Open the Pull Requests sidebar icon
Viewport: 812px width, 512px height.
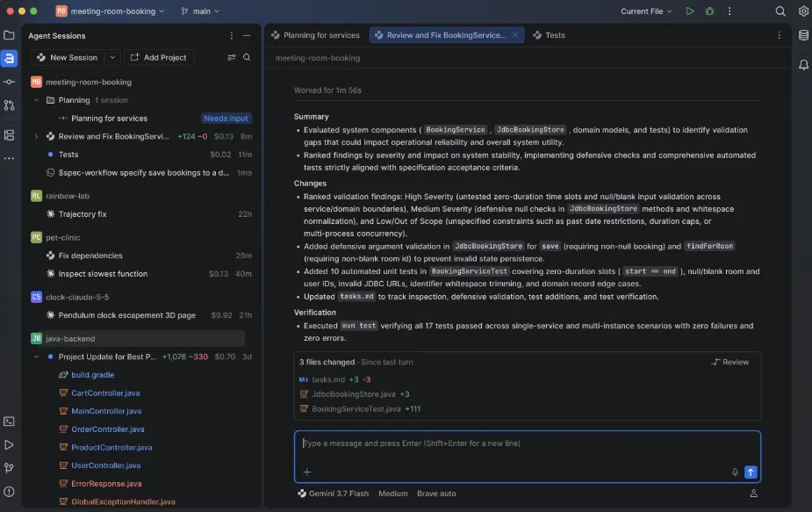[x=9, y=105]
